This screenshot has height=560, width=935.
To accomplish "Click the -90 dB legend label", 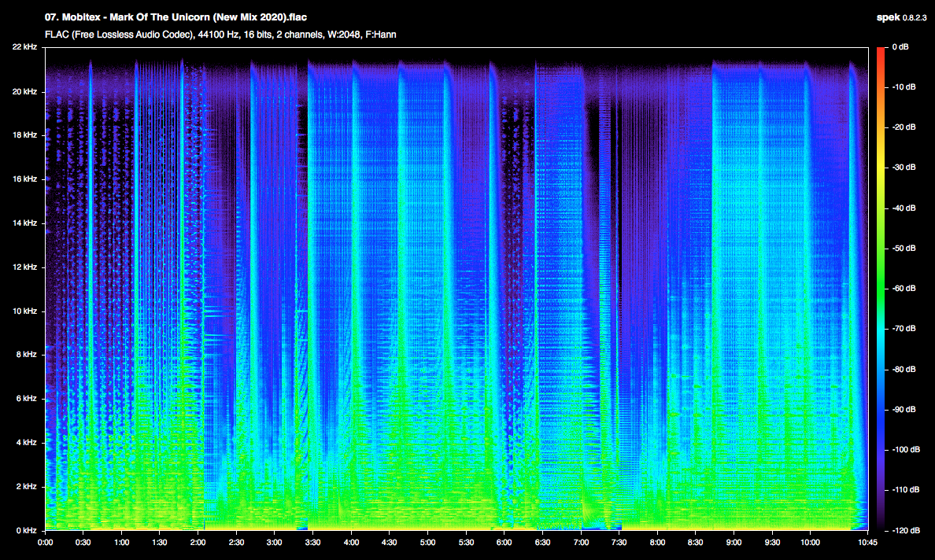I will point(904,409).
